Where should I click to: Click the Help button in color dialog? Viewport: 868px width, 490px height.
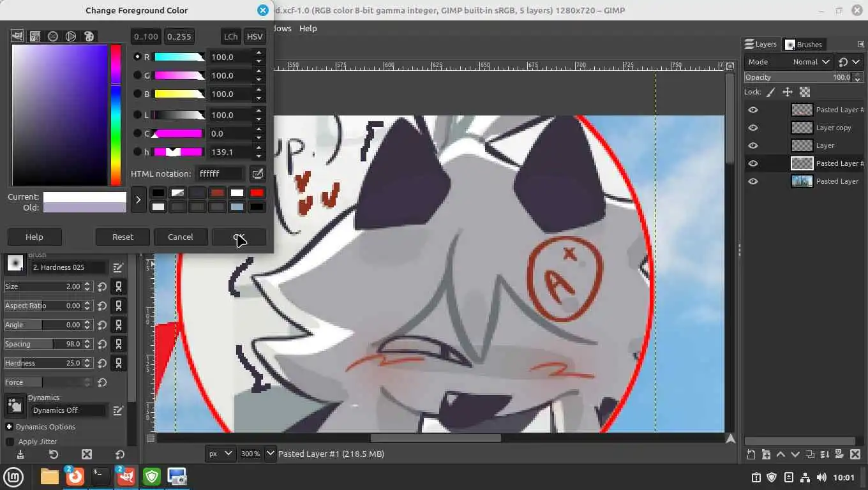pyautogui.click(x=34, y=237)
